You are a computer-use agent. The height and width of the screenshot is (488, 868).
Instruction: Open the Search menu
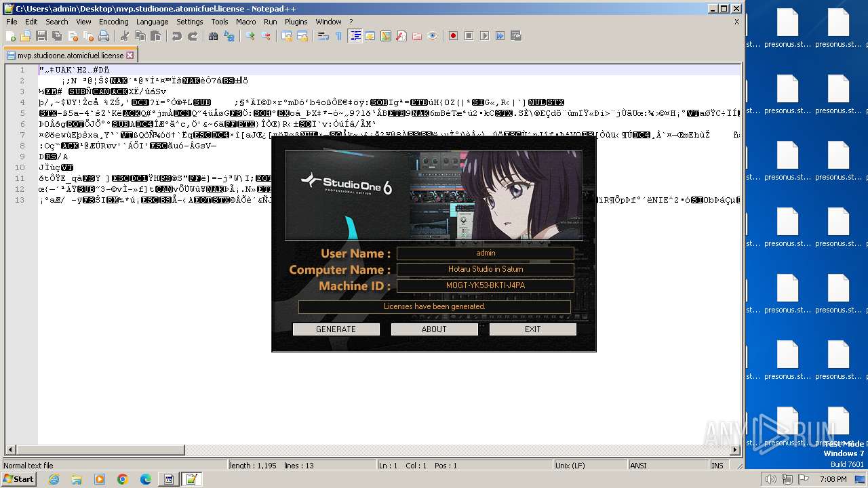click(x=57, y=22)
